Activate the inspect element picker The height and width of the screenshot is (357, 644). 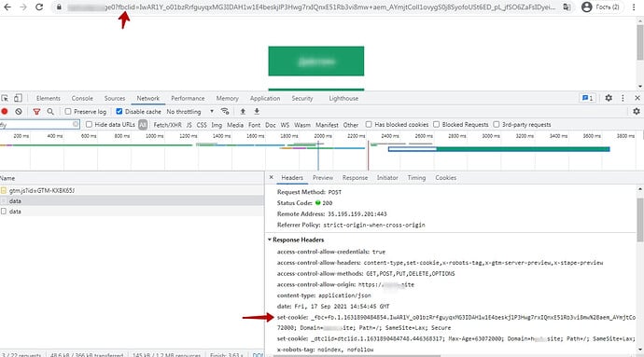pos(5,98)
